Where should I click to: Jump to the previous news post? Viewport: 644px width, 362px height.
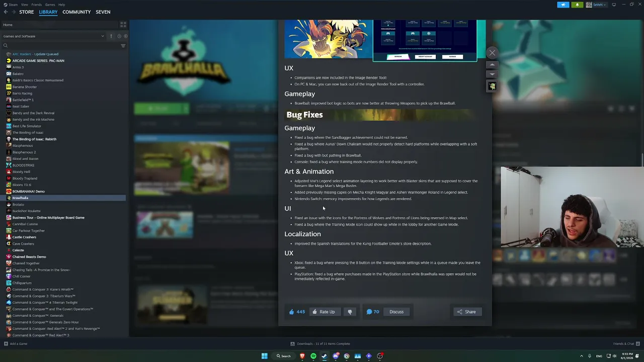[x=492, y=65]
